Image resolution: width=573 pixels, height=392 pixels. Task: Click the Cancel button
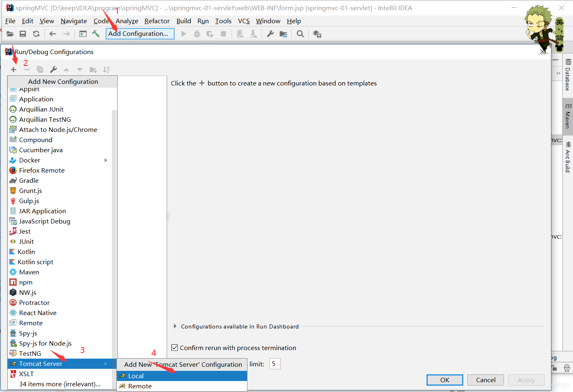click(486, 380)
